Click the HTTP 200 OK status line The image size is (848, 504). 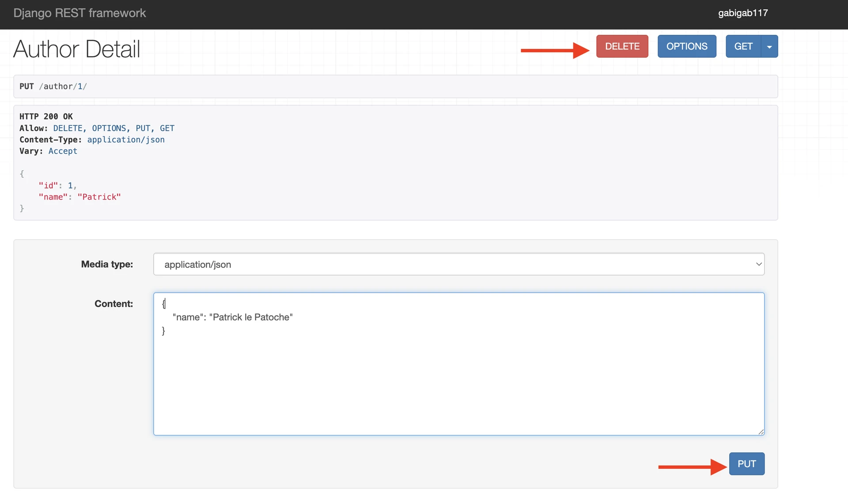click(46, 117)
